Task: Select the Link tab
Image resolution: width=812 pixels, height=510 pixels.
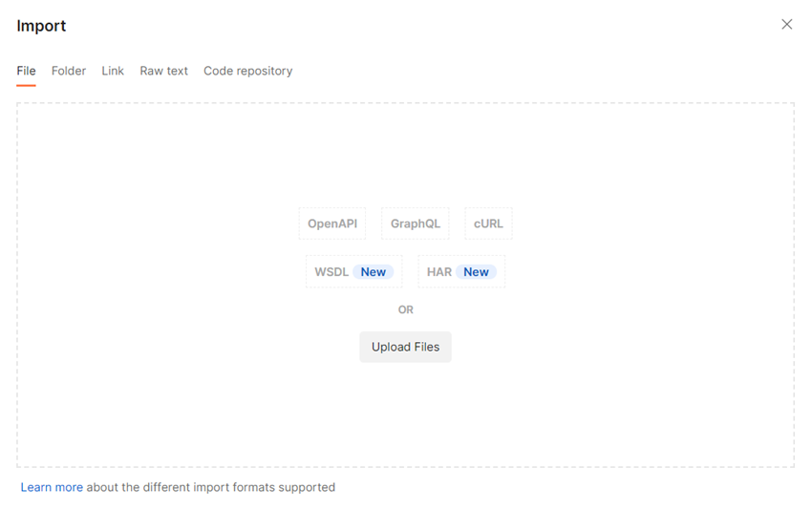Action: tap(113, 71)
